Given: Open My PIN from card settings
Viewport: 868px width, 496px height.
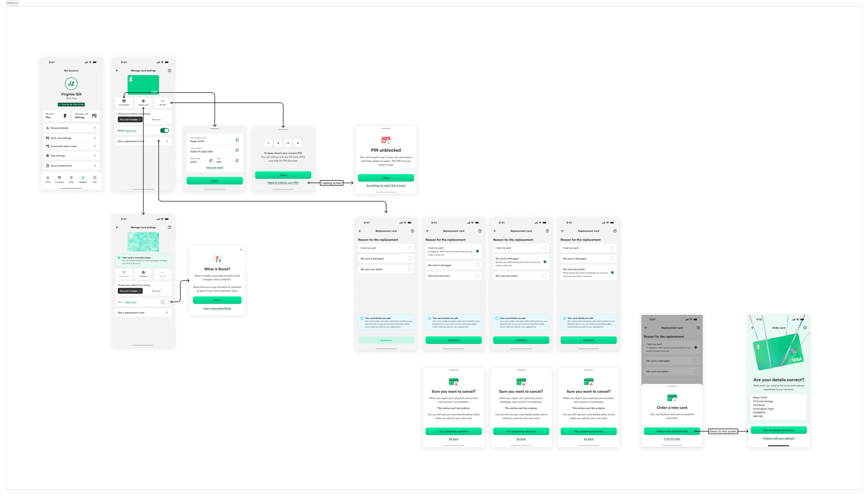Looking at the screenshot, I should (x=162, y=102).
